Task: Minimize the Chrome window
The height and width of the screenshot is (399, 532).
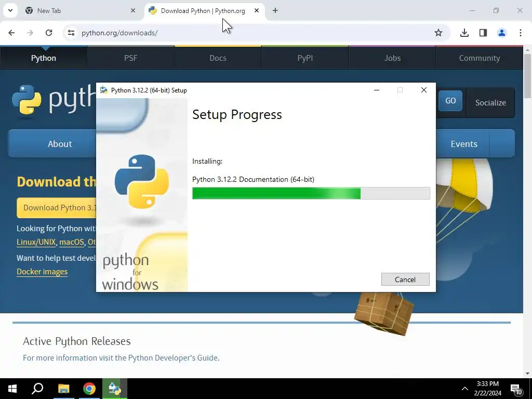Action: pos(472,10)
